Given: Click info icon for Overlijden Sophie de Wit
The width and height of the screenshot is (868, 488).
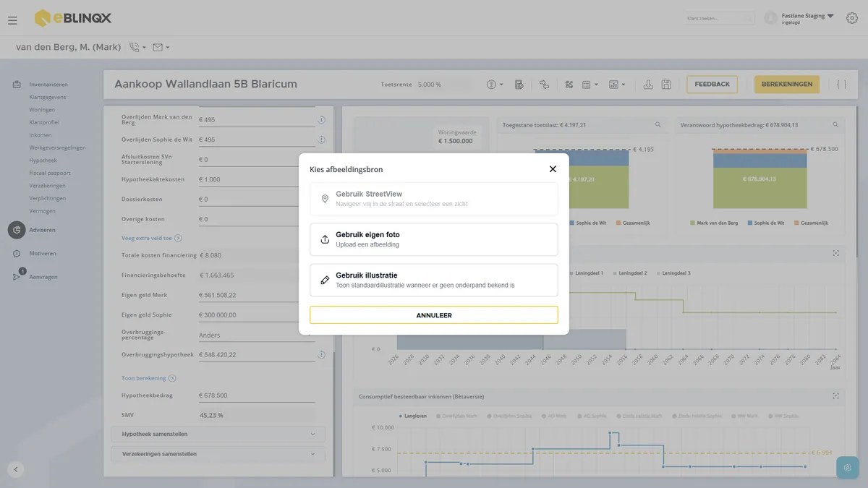Looking at the screenshot, I should pyautogui.click(x=321, y=140).
